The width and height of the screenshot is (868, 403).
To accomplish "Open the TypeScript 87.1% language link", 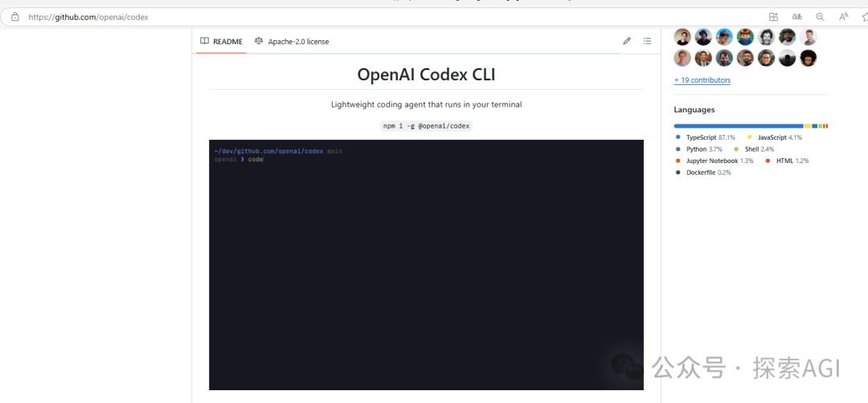I will coord(706,137).
